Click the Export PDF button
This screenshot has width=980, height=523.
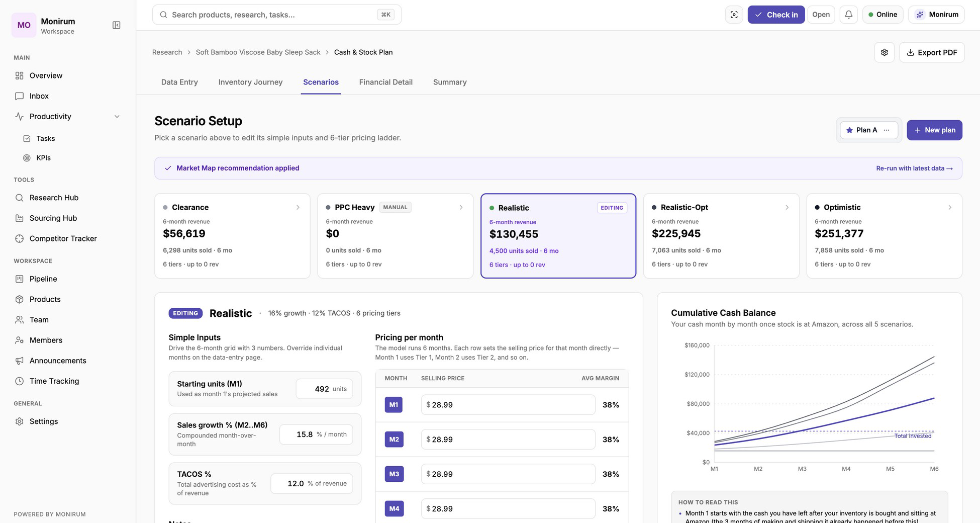tap(932, 52)
